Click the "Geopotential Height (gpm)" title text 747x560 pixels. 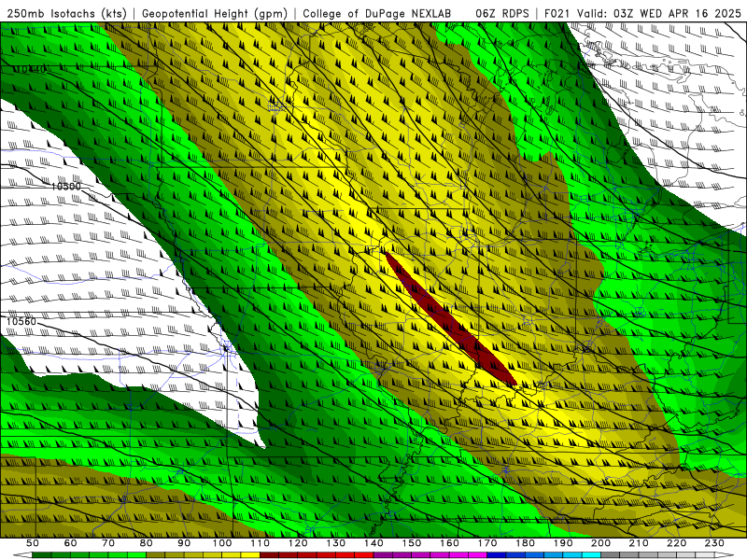[x=215, y=13]
